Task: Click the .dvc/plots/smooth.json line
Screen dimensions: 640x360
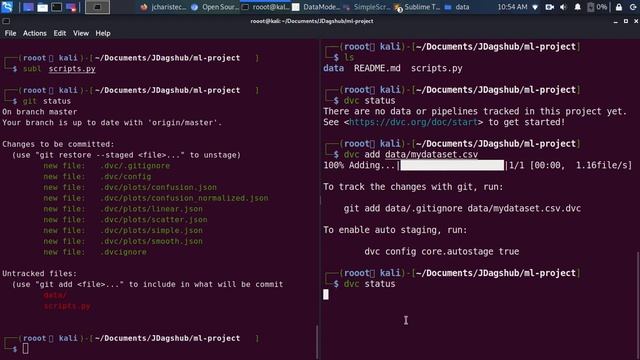Action: [x=123, y=241]
